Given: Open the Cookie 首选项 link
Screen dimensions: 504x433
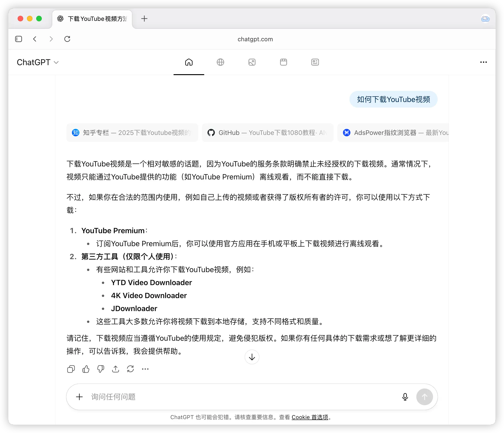Looking at the screenshot, I should pos(310,417).
